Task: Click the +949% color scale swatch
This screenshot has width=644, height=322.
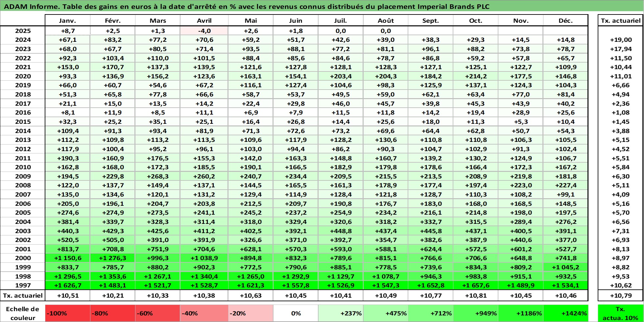Action: point(476,313)
